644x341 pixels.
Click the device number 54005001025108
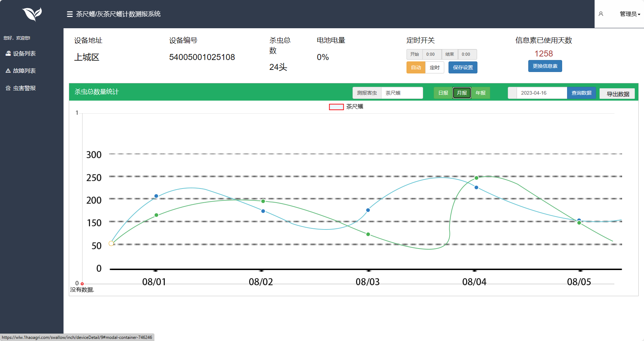click(202, 57)
